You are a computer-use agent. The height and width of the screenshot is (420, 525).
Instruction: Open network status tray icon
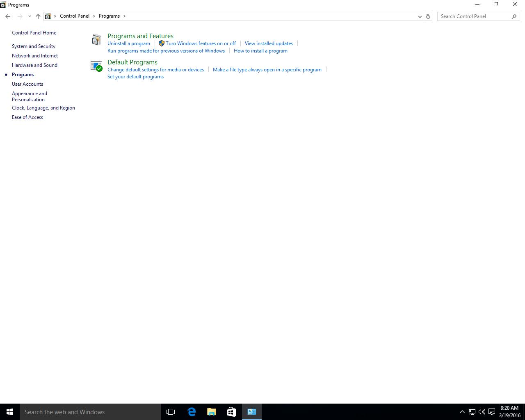[472, 412]
